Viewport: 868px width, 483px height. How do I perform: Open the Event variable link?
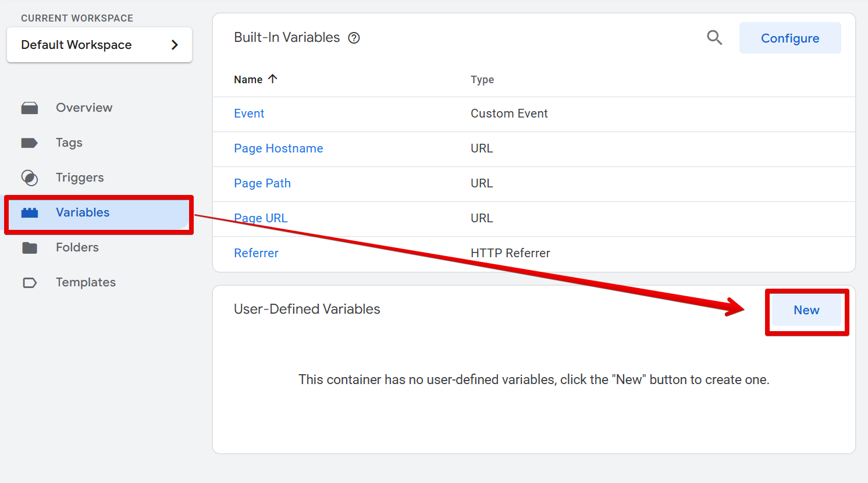(x=249, y=113)
